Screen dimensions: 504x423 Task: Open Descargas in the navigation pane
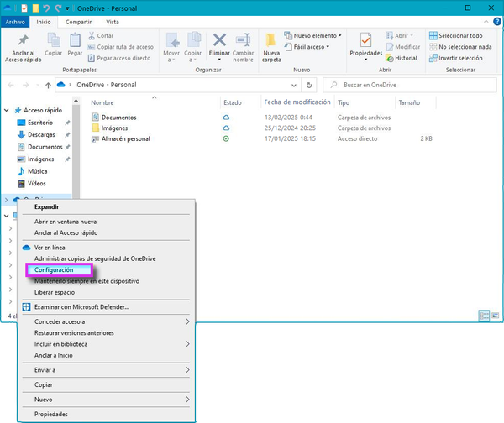[x=41, y=134]
